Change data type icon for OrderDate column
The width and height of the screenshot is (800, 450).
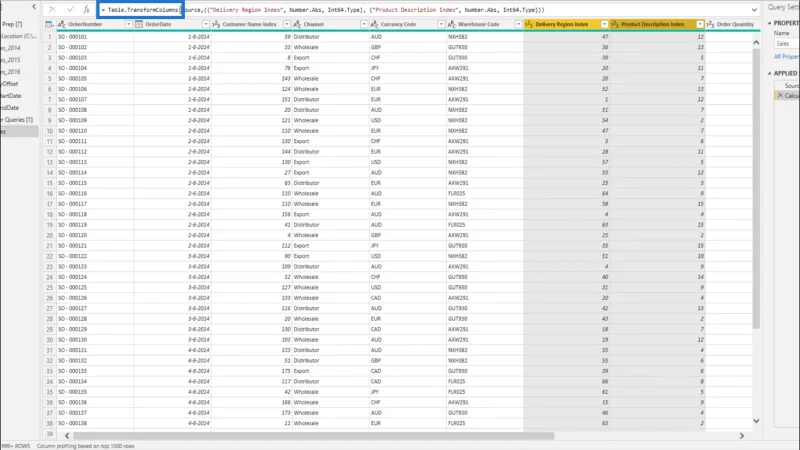[139, 24]
